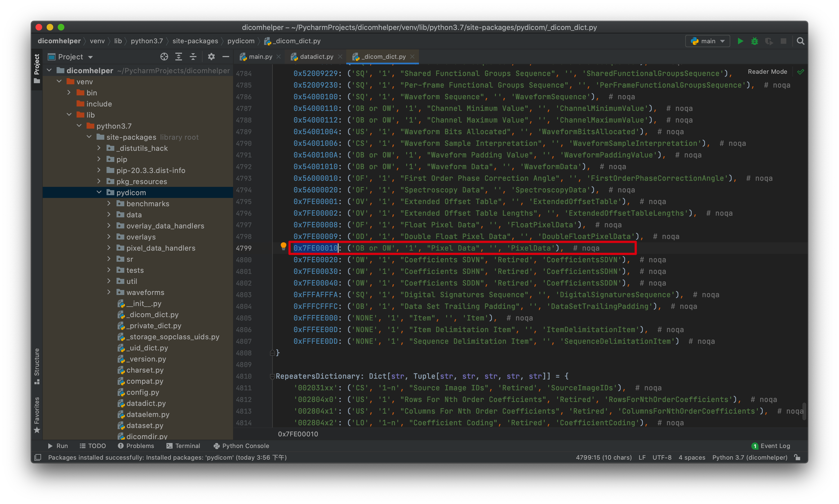839x504 pixels.
Task: Toggle read-only lock icon in status bar
Action: [x=797, y=457]
